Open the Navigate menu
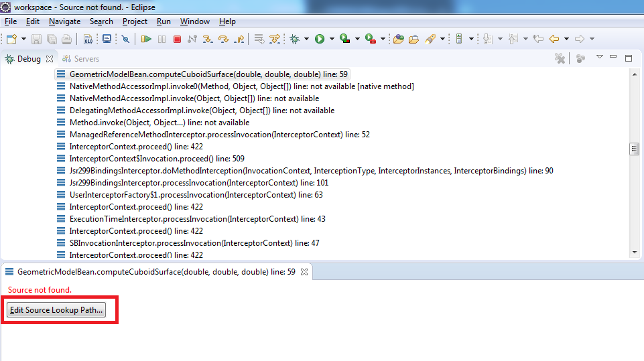 (x=64, y=21)
